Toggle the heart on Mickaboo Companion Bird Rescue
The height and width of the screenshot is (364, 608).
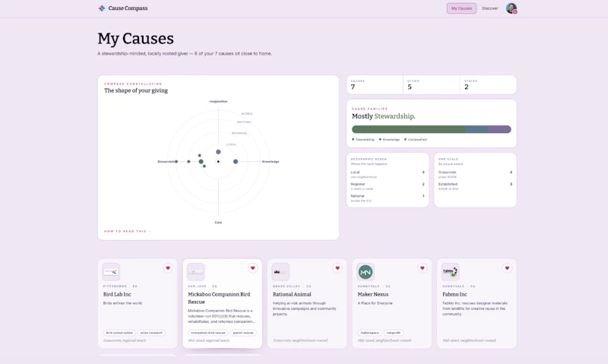click(253, 267)
